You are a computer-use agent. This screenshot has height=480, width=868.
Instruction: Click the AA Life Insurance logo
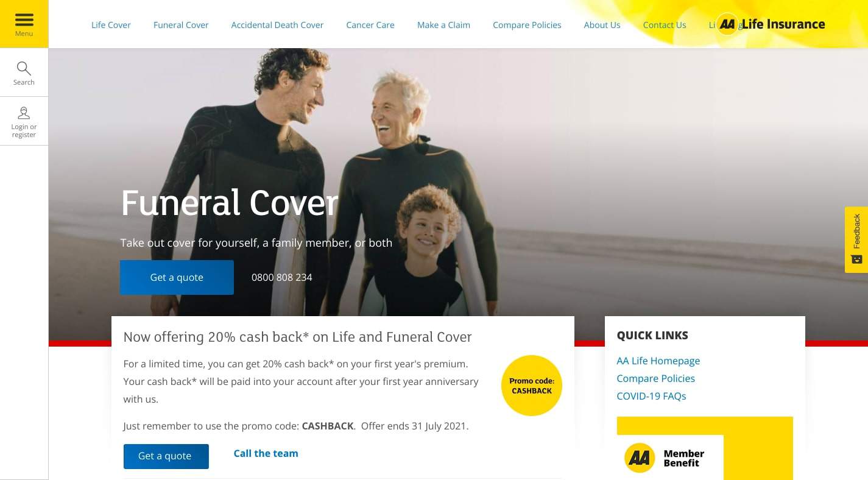pyautogui.click(x=771, y=24)
